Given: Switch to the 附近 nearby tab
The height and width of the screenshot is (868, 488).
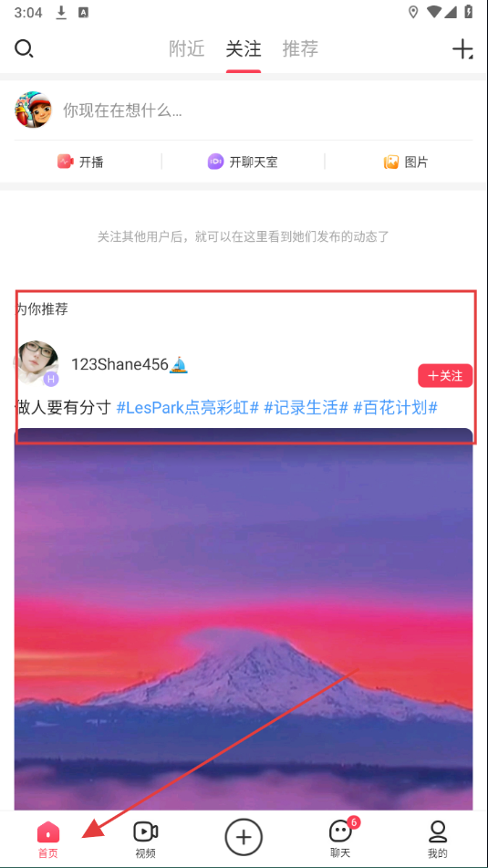Looking at the screenshot, I should coord(187,49).
